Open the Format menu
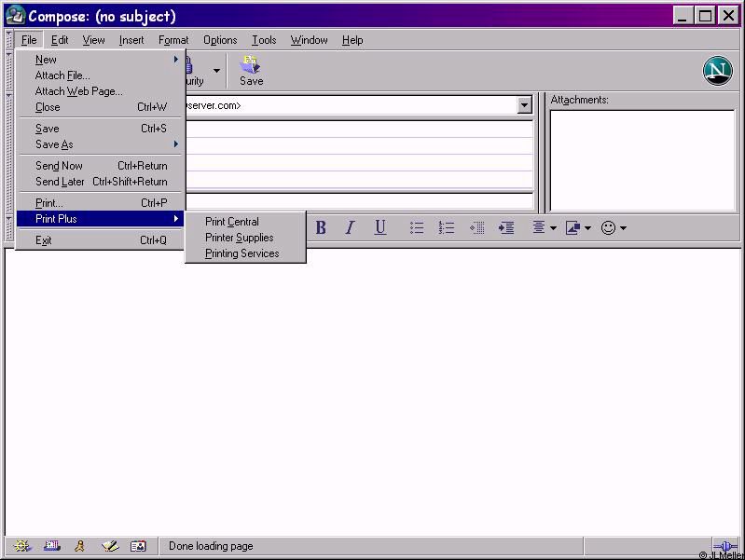Viewport: 745px width, 560px height. pyautogui.click(x=172, y=40)
